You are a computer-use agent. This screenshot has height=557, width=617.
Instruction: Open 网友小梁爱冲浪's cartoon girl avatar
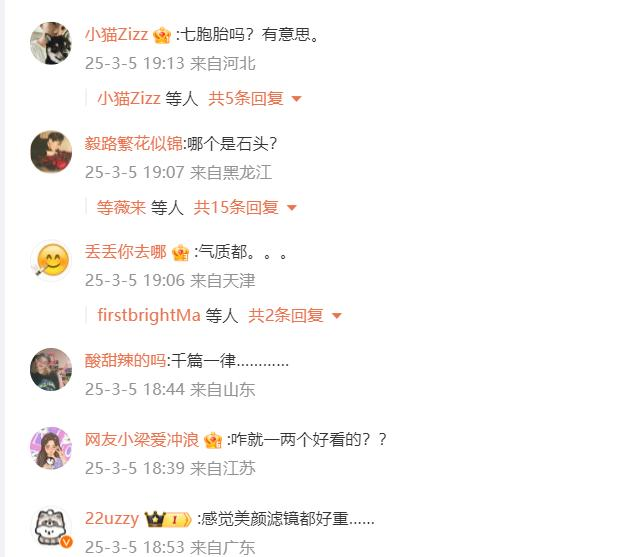[51, 448]
